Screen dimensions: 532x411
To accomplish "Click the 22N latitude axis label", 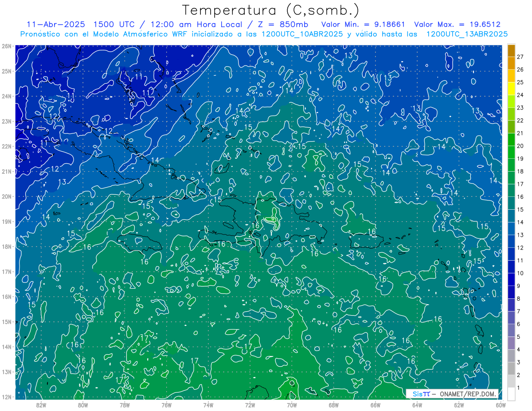I will tap(6, 146).
